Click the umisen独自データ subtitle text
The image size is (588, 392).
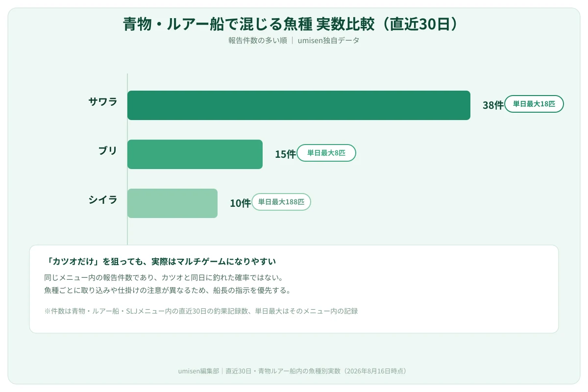tap(329, 40)
